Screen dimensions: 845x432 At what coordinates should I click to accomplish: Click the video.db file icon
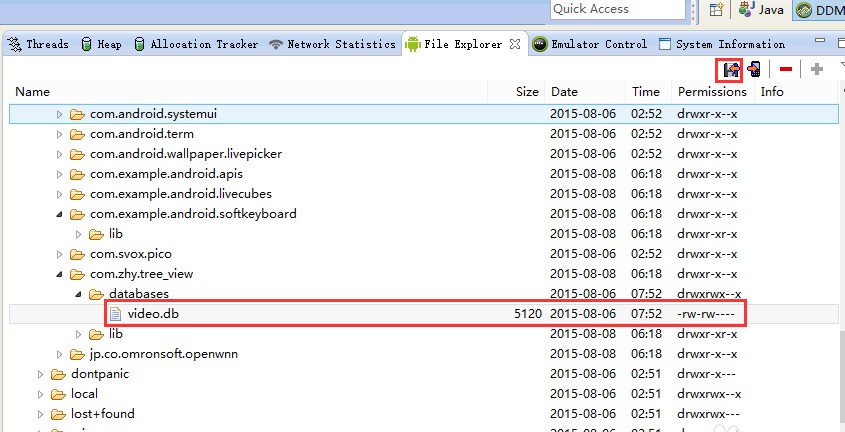(x=115, y=314)
